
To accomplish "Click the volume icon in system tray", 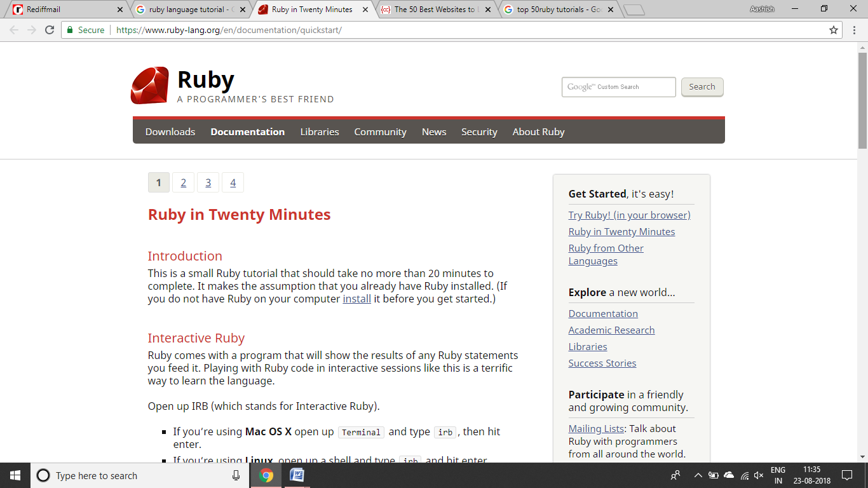I will [x=758, y=475].
